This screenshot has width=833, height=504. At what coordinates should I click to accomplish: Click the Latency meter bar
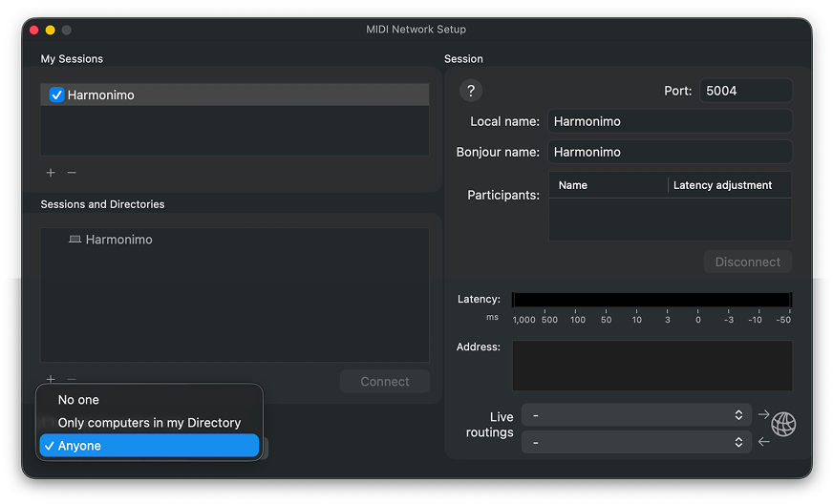[x=651, y=300]
